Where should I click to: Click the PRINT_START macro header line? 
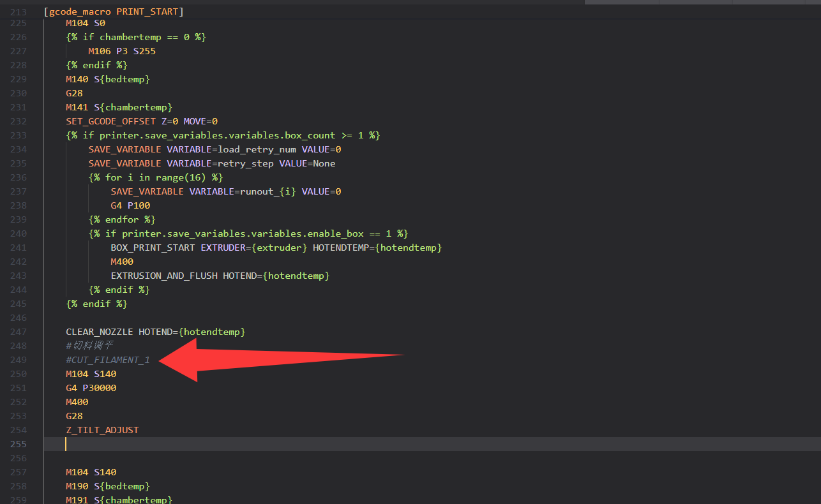pyautogui.click(x=114, y=11)
